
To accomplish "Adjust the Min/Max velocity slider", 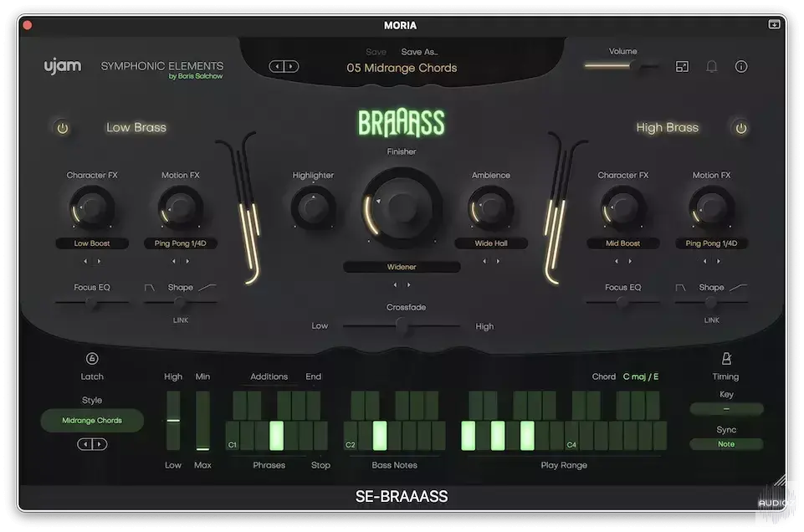I will (202, 421).
